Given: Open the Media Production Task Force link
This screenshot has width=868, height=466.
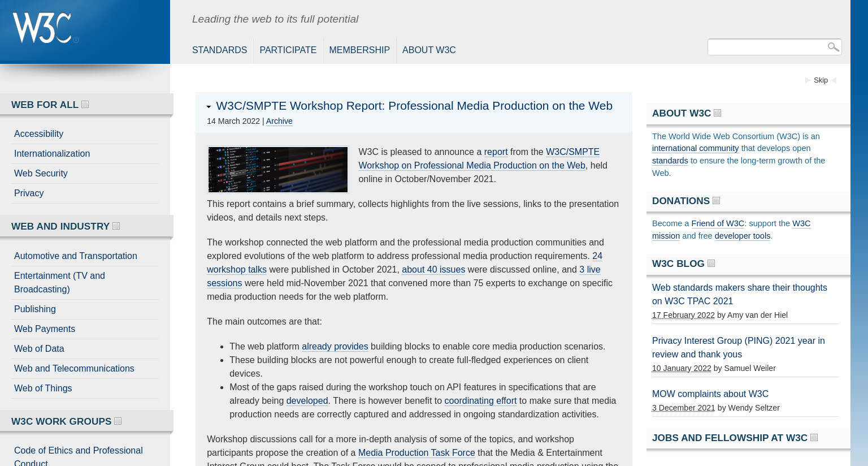Looking at the screenshot, I should coord(416,453).
